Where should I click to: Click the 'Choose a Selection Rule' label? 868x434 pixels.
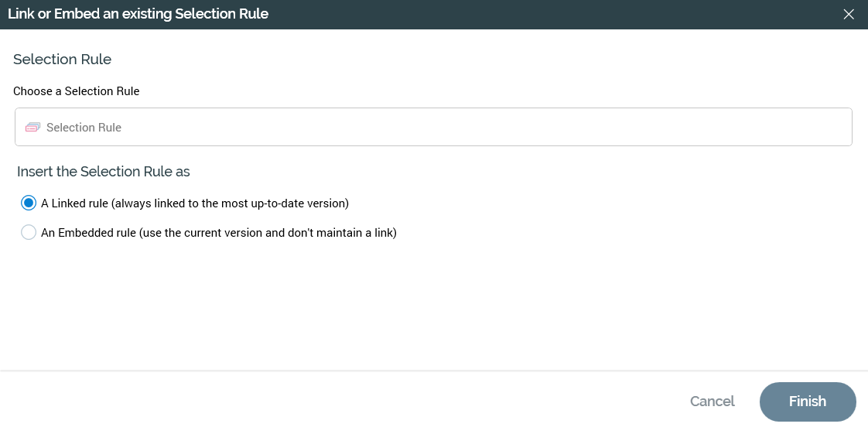(76, 91)
